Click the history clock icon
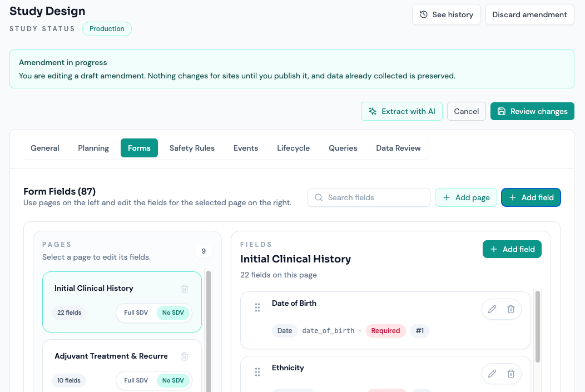This screenshot has height=392, width=585. tap(423, 14)
